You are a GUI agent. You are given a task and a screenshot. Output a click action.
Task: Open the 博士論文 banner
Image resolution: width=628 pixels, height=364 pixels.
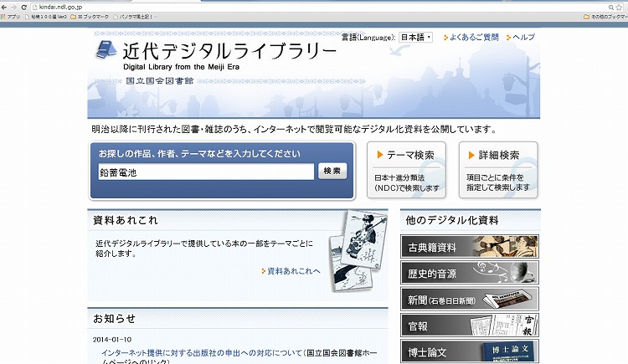(x=470, y=351)
